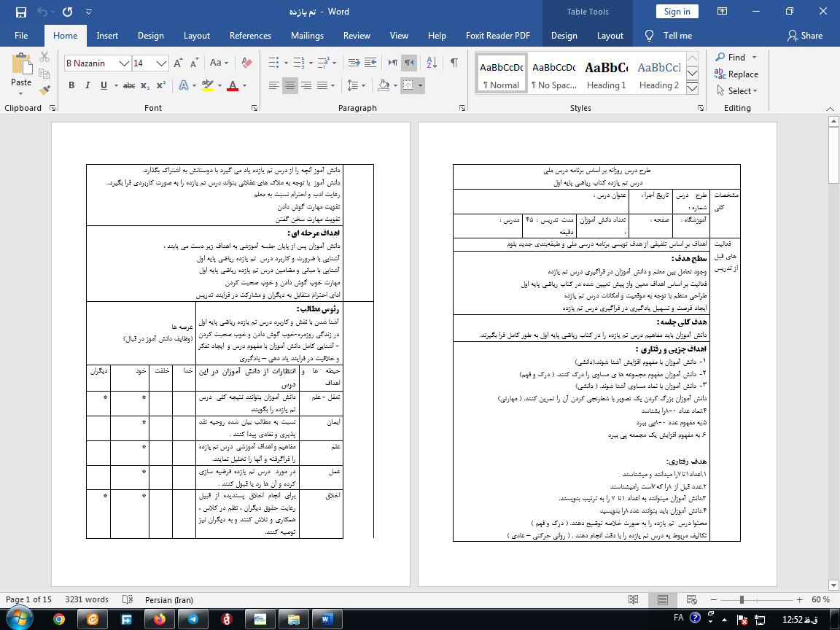Image resolution: width=840 pixels, height=630 pixels.
Task: Switch to the References ribbon tab
Action: tap(250, 36)
